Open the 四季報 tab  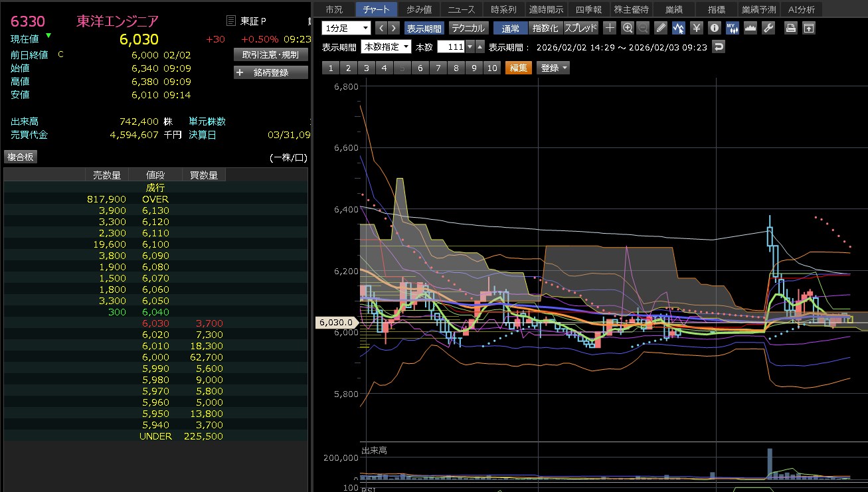[588, 9]
